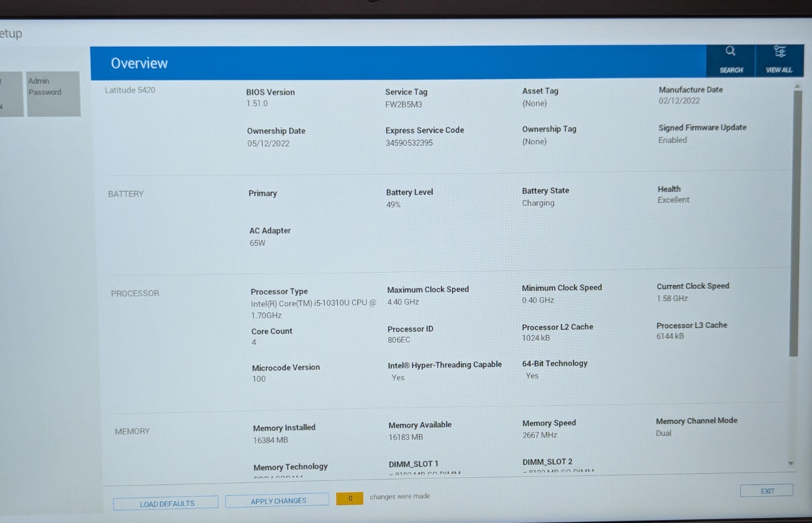This screenshot has height=523, width=812.
Task: Click the BIOS Version 1.51.0 value
Action: pyautogui.click(x=257, y=104)
